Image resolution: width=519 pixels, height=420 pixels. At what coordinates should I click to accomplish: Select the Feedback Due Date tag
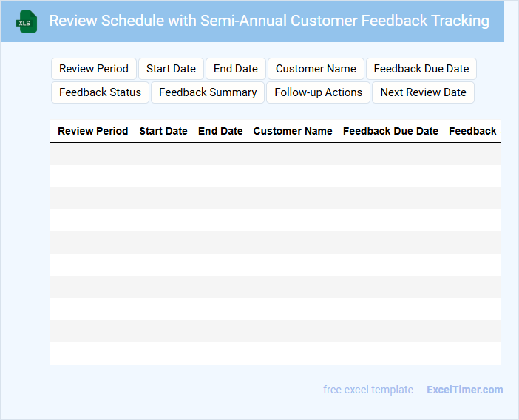(x=421, y=69)
